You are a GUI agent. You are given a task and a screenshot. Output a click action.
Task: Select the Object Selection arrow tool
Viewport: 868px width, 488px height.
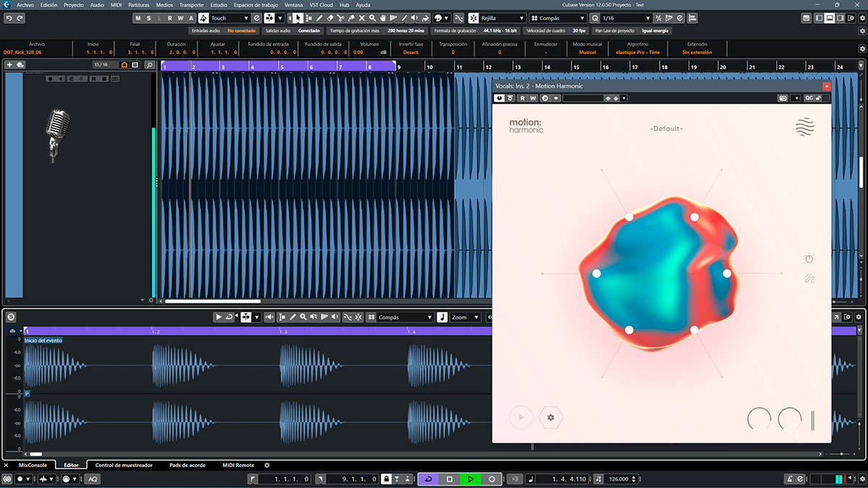coord(298,17)
